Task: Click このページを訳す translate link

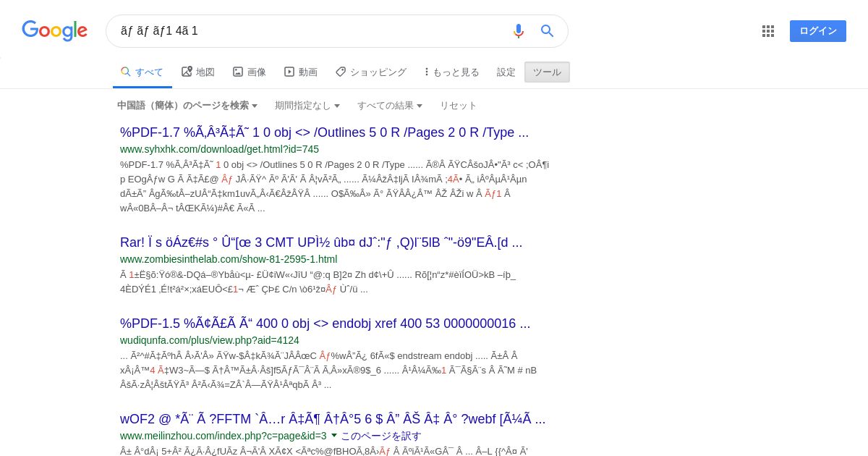Action: coord(381,436)
